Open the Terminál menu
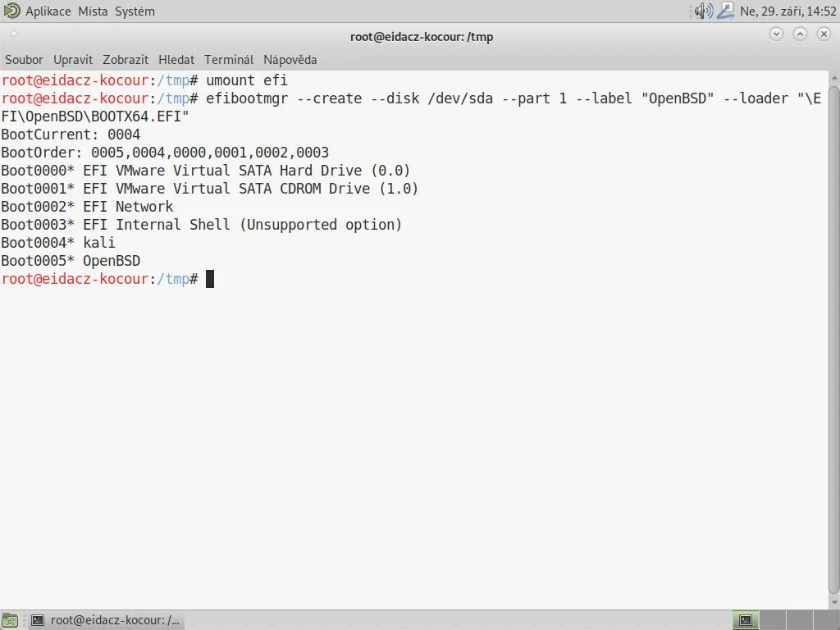 click(229, 59)
